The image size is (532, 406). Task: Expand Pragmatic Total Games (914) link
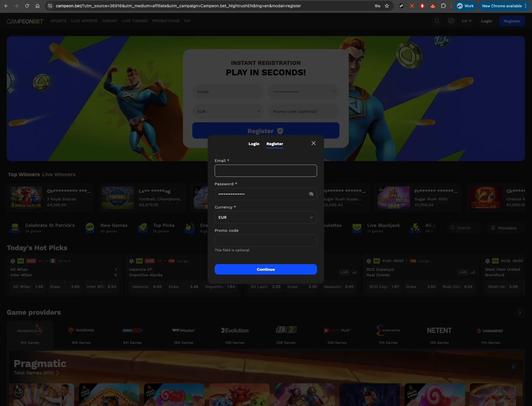(36, 373)
